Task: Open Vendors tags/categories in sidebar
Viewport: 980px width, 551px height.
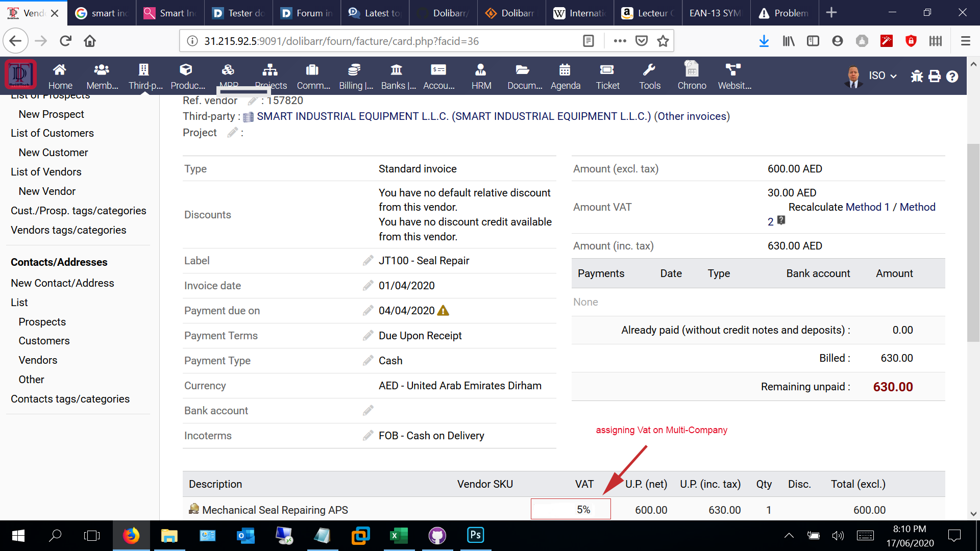Action: click(x=68, y=230)
